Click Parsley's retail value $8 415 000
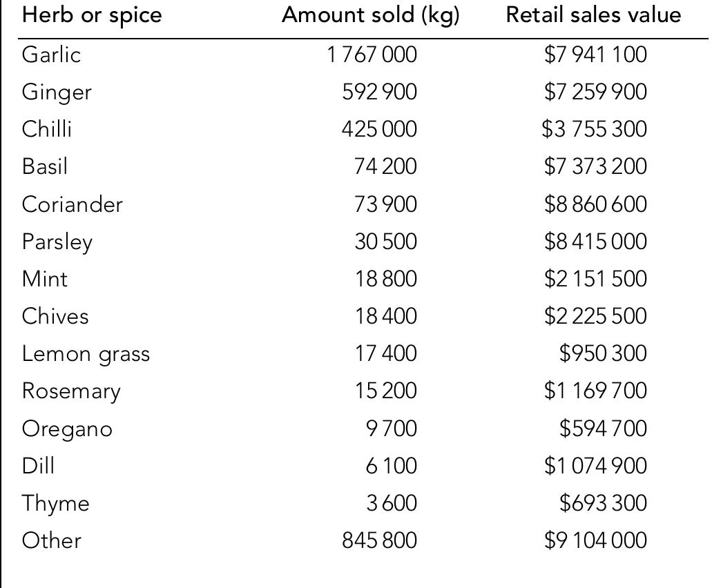The image size is (712, 588). point(595,242)
